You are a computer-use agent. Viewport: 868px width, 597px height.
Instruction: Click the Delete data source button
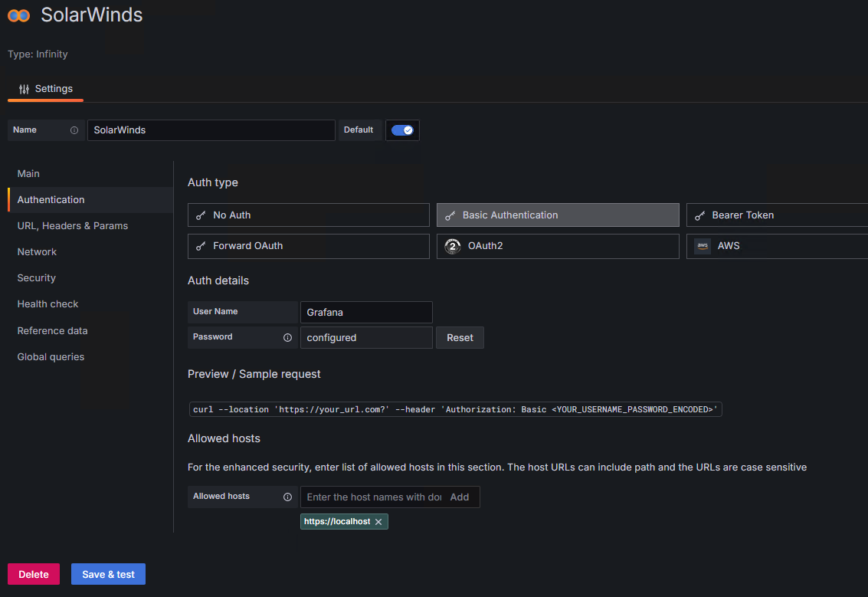click(x=34, y=574)
